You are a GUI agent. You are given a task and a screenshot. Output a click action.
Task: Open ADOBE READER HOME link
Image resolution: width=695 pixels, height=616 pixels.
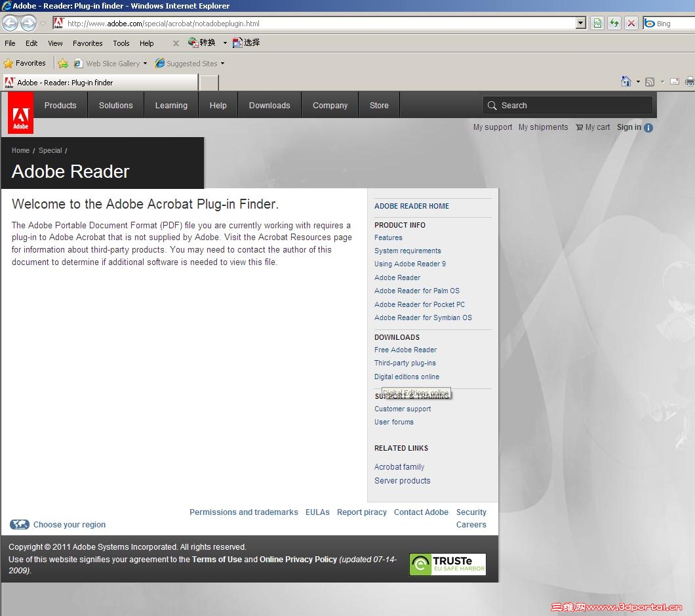411,206
